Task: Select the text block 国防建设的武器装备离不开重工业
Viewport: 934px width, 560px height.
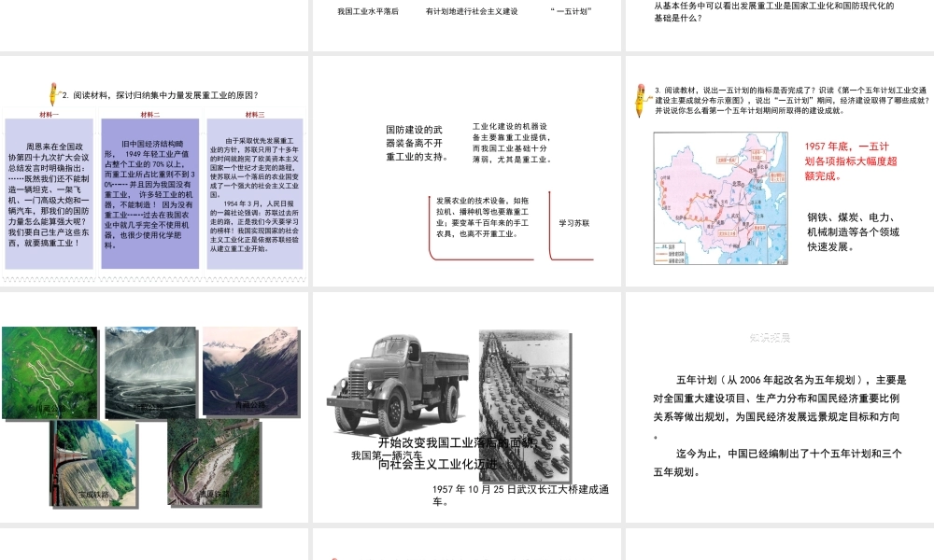Action: point(417,143)
